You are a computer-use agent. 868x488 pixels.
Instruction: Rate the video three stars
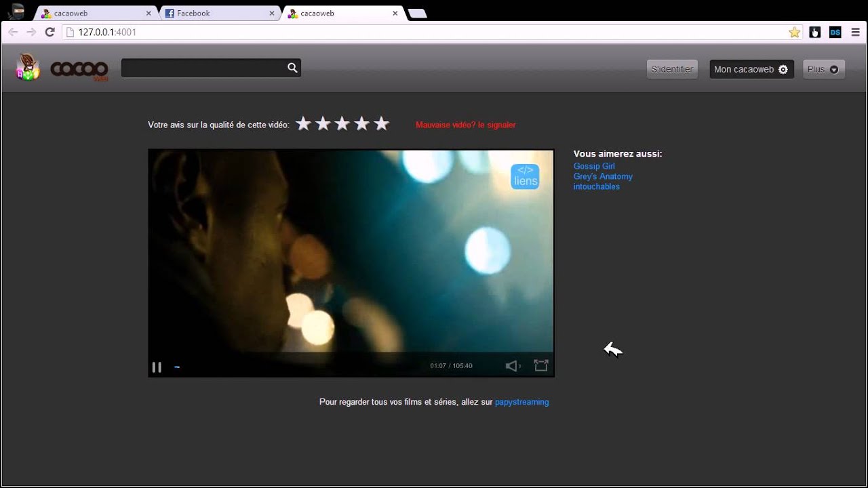(x=342, y=123)
